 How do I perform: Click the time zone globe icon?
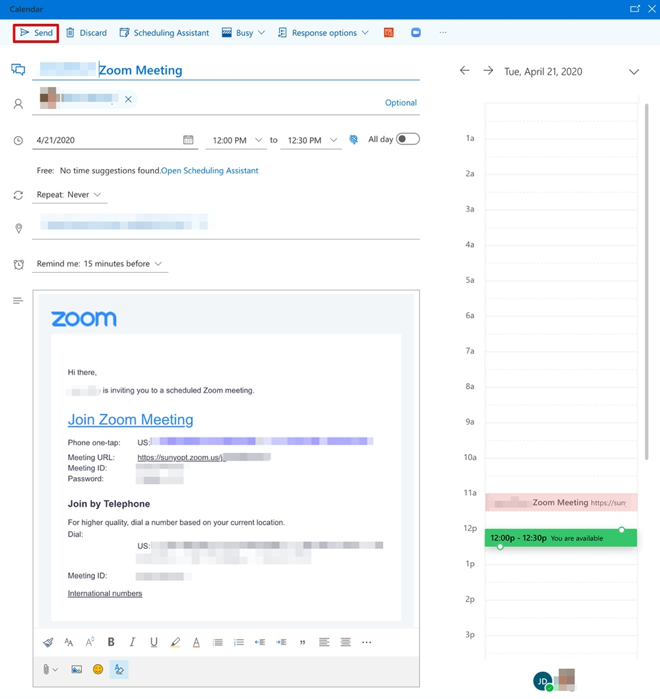click(x=353, y=140)
